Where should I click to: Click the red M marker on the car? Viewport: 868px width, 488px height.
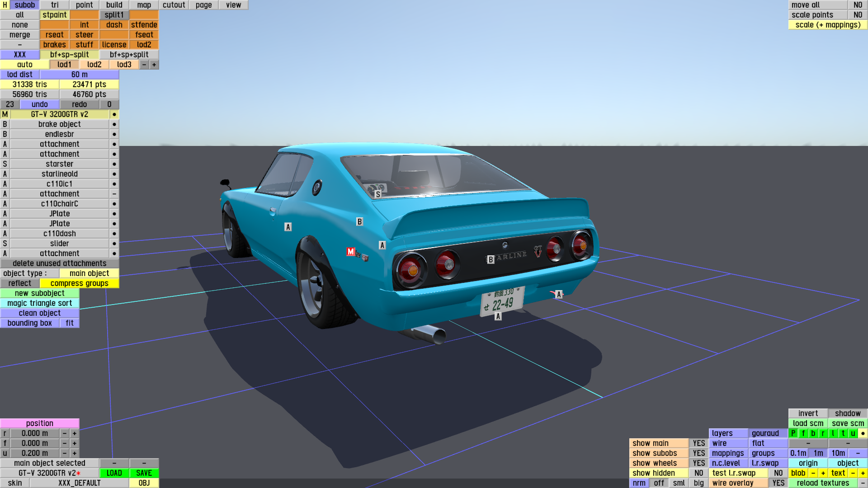pos(351,252)
